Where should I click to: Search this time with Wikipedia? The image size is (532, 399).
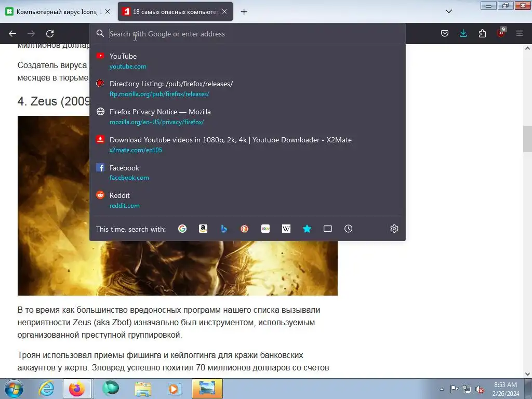coord(286,229)
